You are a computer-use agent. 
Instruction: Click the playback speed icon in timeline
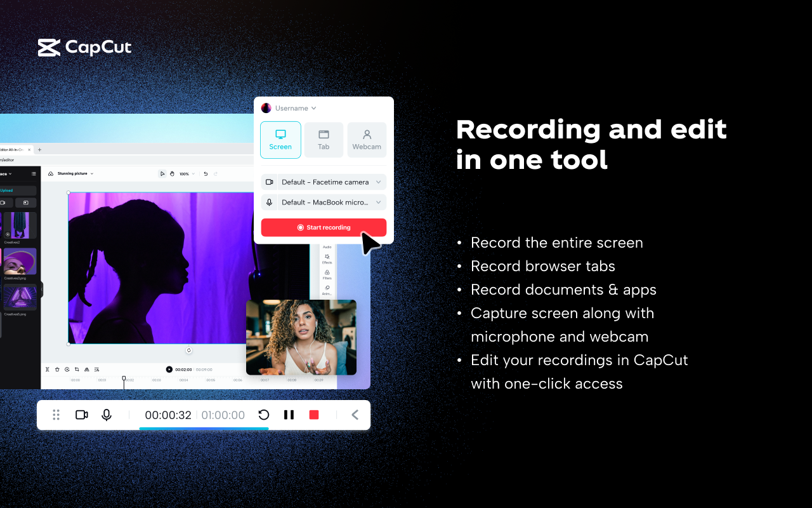[67, 369]
